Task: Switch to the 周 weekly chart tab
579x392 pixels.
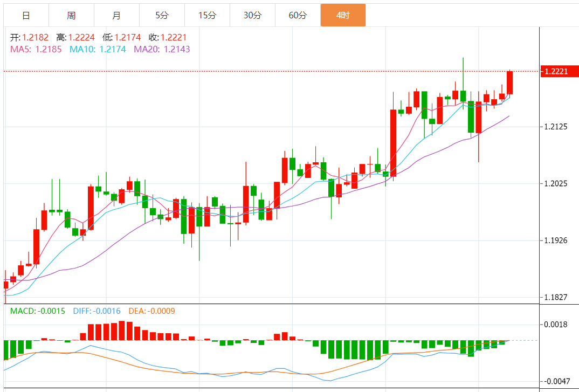Action: [x=71, y=15]
